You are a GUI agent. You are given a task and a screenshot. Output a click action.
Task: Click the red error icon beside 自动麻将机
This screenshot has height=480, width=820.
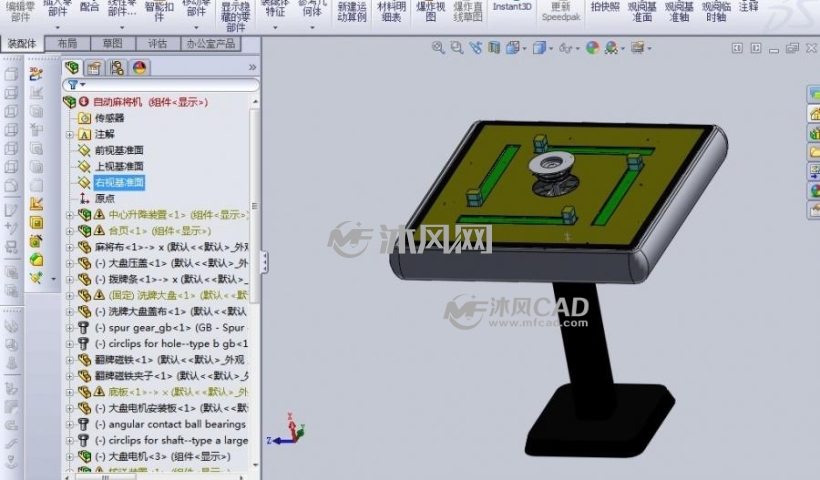coord(84,102)
